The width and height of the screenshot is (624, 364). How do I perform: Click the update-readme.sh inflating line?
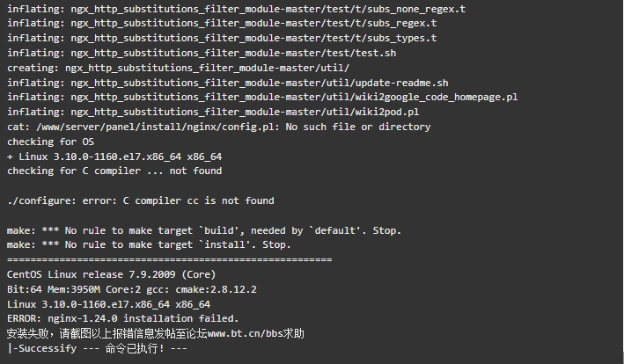pos(228,83)
